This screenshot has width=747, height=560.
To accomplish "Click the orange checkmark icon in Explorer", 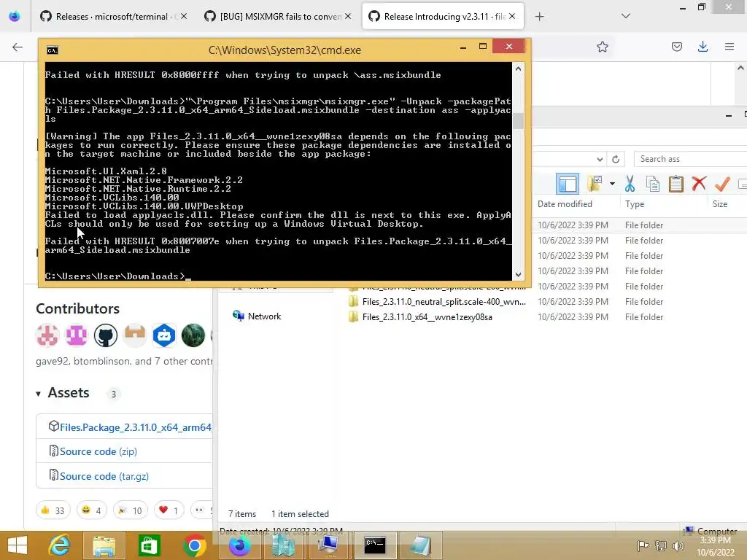I will coord(722,184).
